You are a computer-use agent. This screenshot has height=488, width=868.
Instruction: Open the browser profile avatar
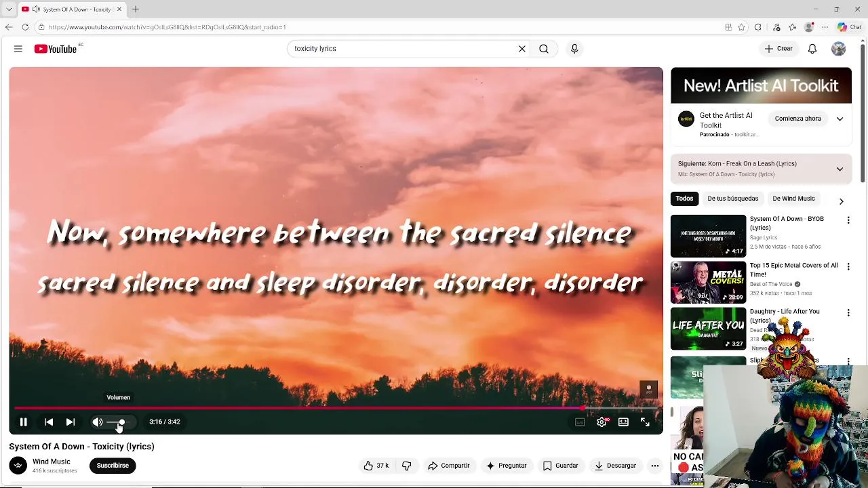pyautogui.click(x=809, y=27)
